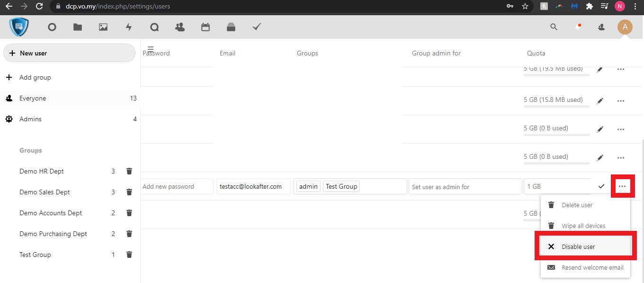Viewport: 644px width, 283px height.
Task: Open the Calendar app icon
Action: coord(206,27)
